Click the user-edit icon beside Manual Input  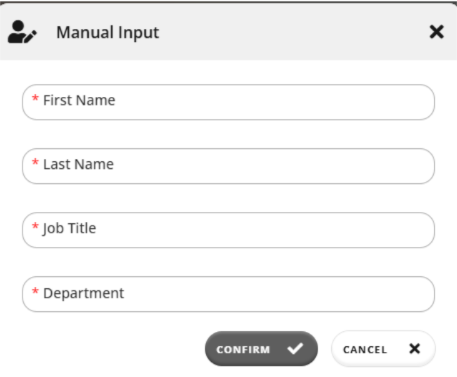[22, 32]
